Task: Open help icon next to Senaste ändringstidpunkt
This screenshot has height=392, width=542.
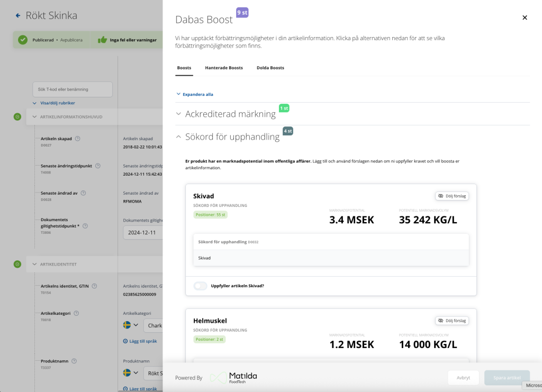Action: tap(98, 166)
